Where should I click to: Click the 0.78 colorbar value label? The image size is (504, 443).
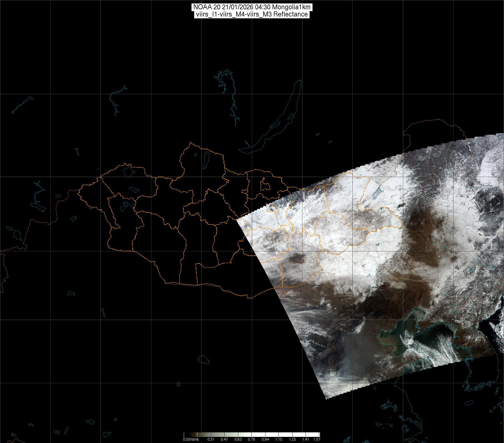click(x=251, y=439)
